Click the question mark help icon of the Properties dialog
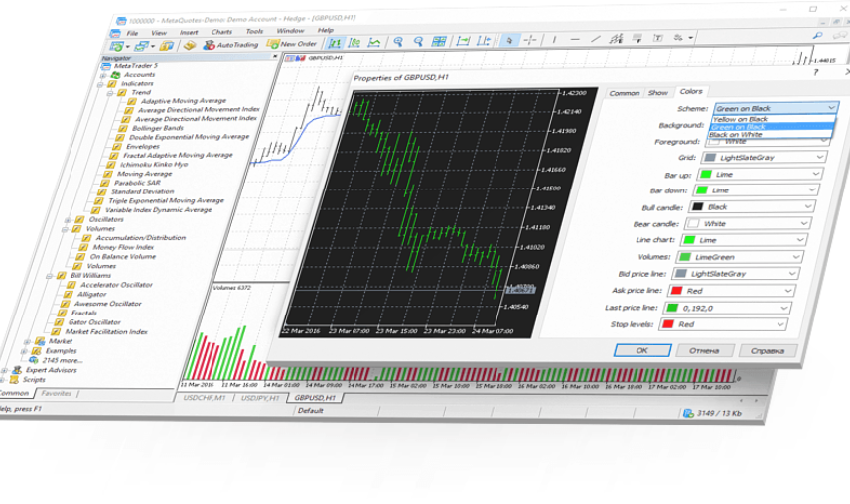The height and width of the screenshot is (504, 850). click(x=816, y=72)
